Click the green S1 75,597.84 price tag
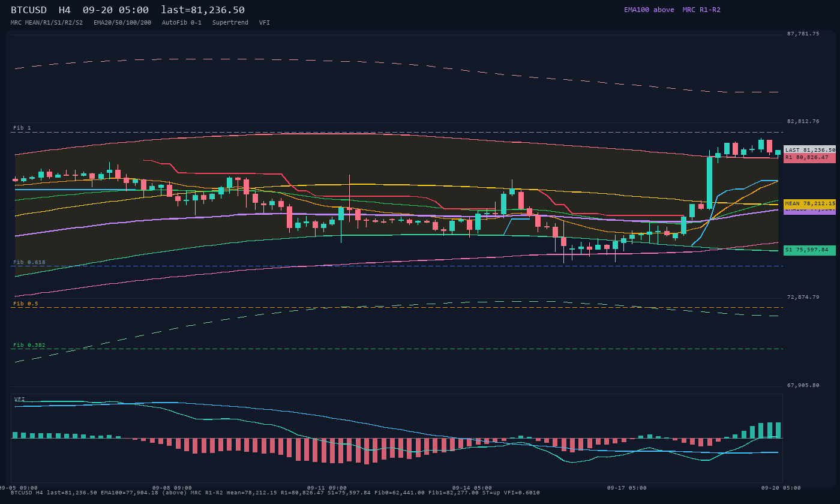This screenshot has width=840, height=504. coord(809,250)
